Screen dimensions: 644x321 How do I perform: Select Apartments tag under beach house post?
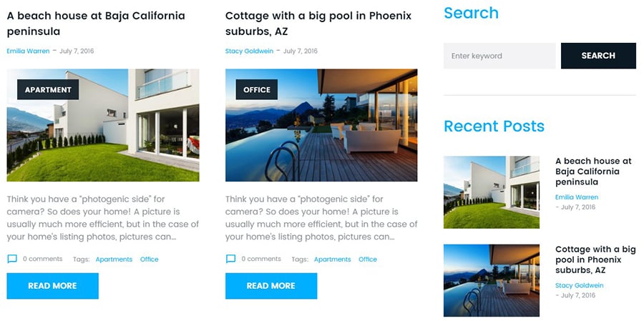coord(114,260)
